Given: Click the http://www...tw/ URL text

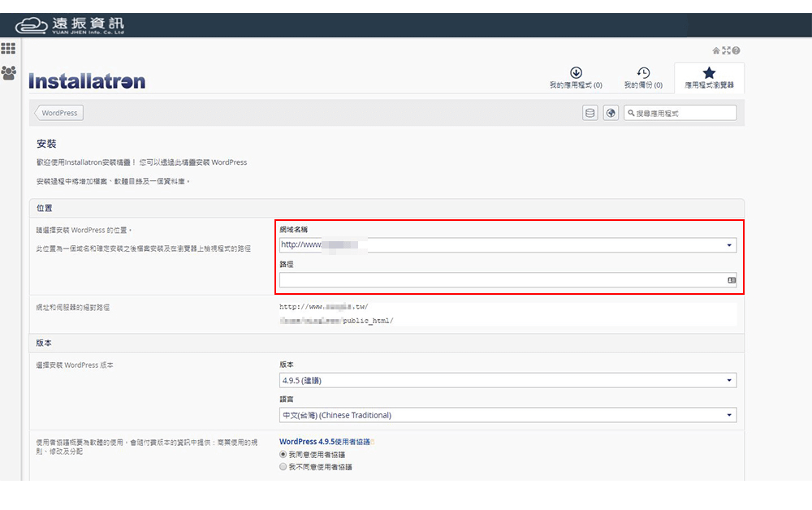Looking at the screenshot, I should (x=324, y=306).
